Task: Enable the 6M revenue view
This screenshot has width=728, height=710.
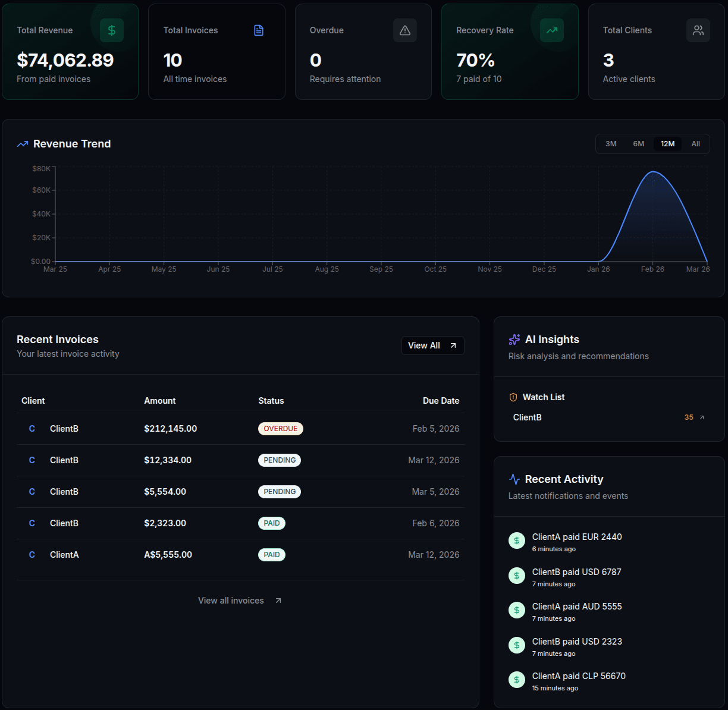Action: point(639,143)
